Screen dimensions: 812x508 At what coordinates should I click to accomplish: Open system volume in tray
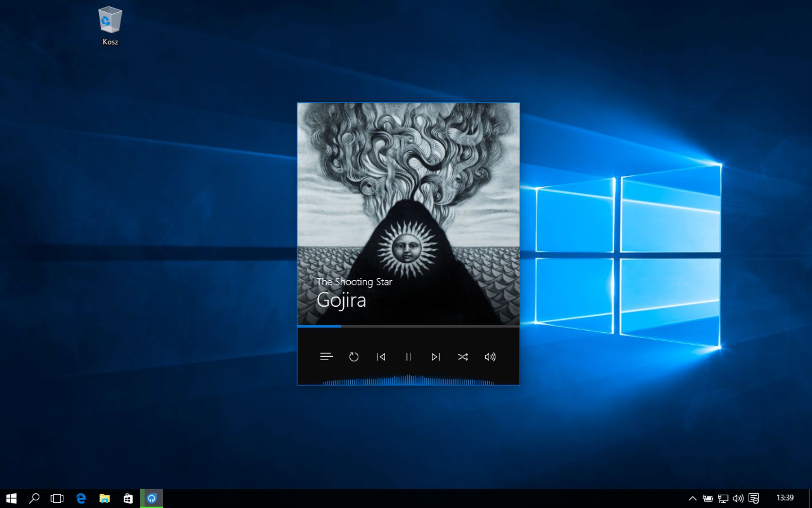738,499
